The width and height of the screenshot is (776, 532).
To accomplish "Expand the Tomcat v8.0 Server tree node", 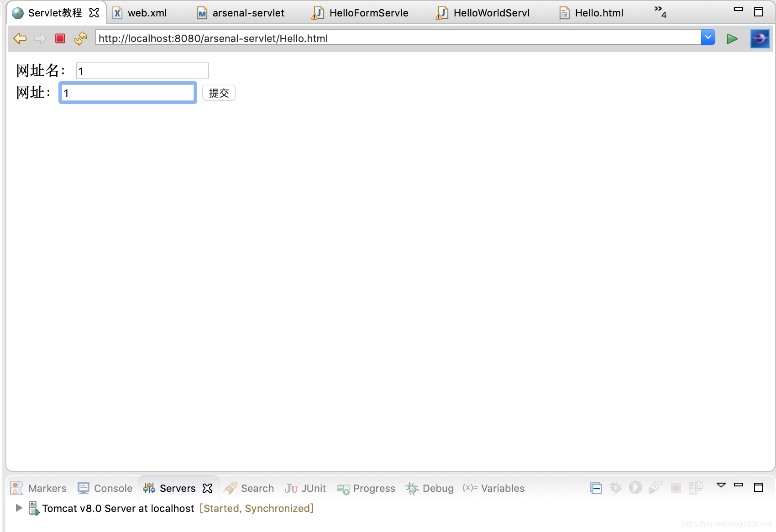I will (x=19, y=508).
